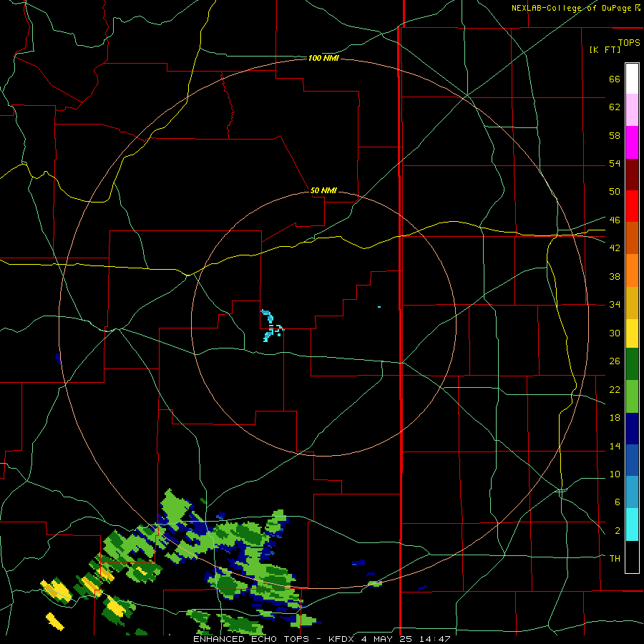
Task: Click the legend value "34"
Action: 615,305
